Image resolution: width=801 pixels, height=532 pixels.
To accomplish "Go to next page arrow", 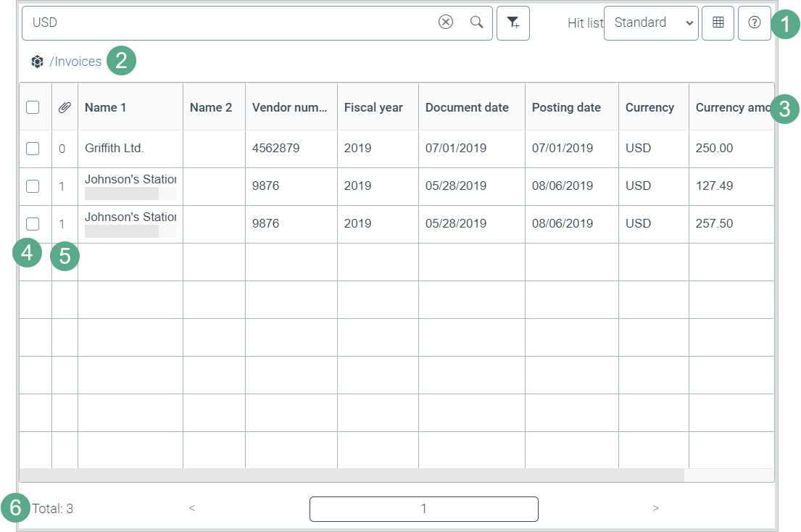I will point(655,509).
